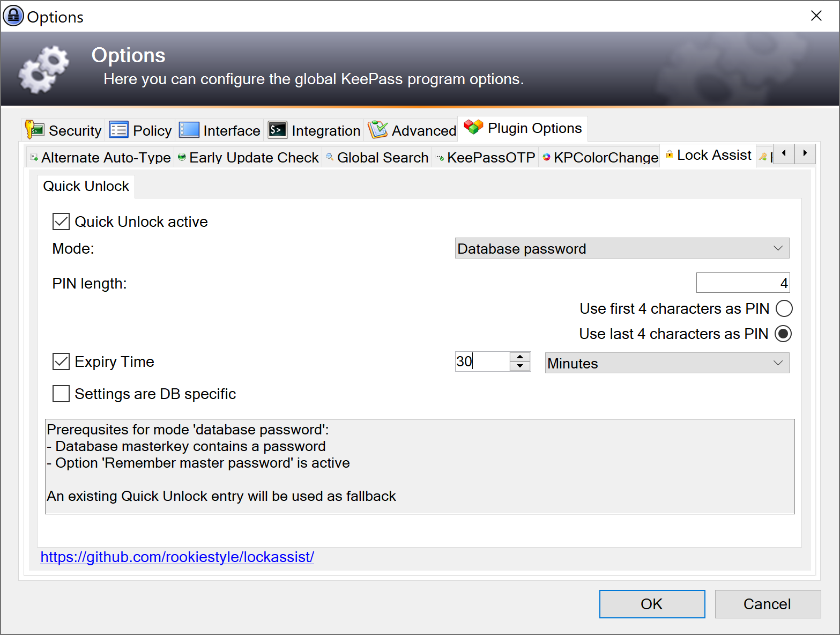Select Use last 4 characters as PIN

click(783, 334)
